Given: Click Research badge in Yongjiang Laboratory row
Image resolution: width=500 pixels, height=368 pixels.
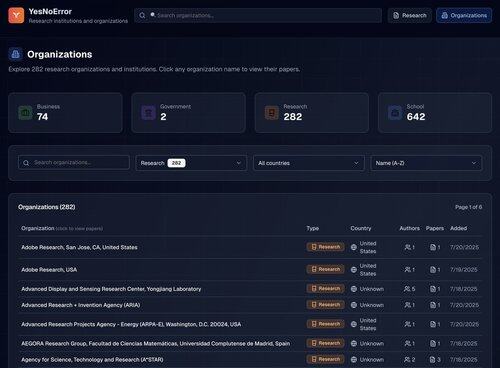Looking at the screenshot, I should (x=326, y=289).
